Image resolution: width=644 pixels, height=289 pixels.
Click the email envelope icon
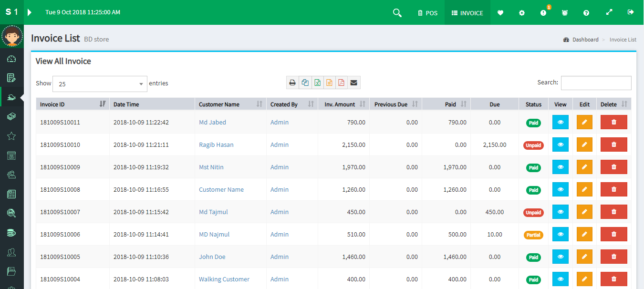tap(353, 83)
